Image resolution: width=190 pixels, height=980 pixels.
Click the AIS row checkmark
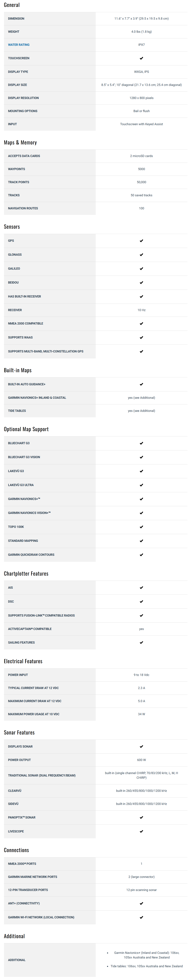pos(141,588)
